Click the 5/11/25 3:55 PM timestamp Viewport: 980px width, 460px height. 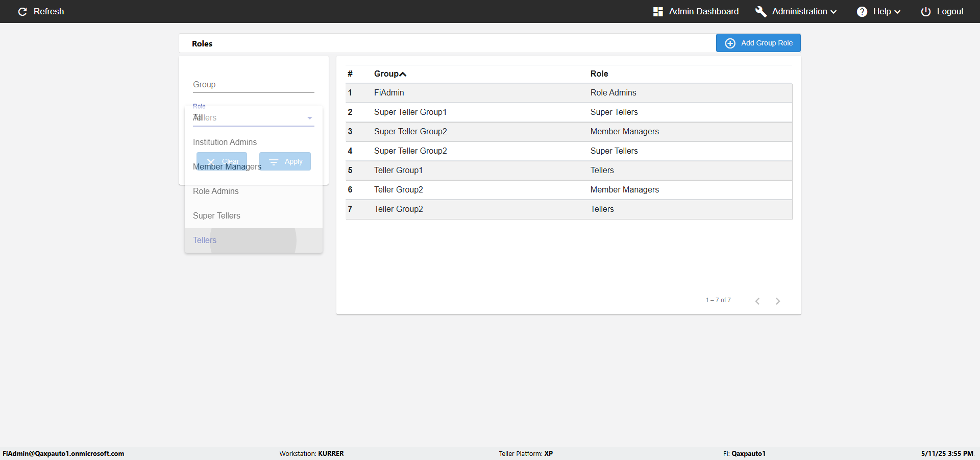[x=947, y=453]
